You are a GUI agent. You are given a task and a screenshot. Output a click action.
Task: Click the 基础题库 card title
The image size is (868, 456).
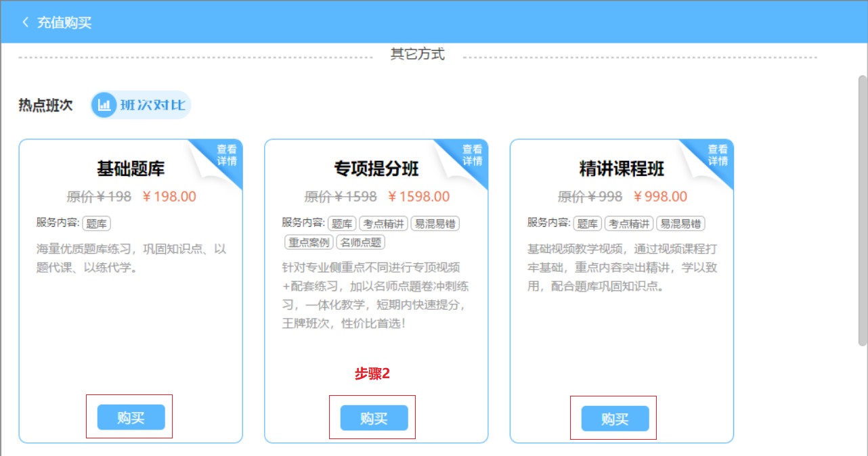click(131, 168)
